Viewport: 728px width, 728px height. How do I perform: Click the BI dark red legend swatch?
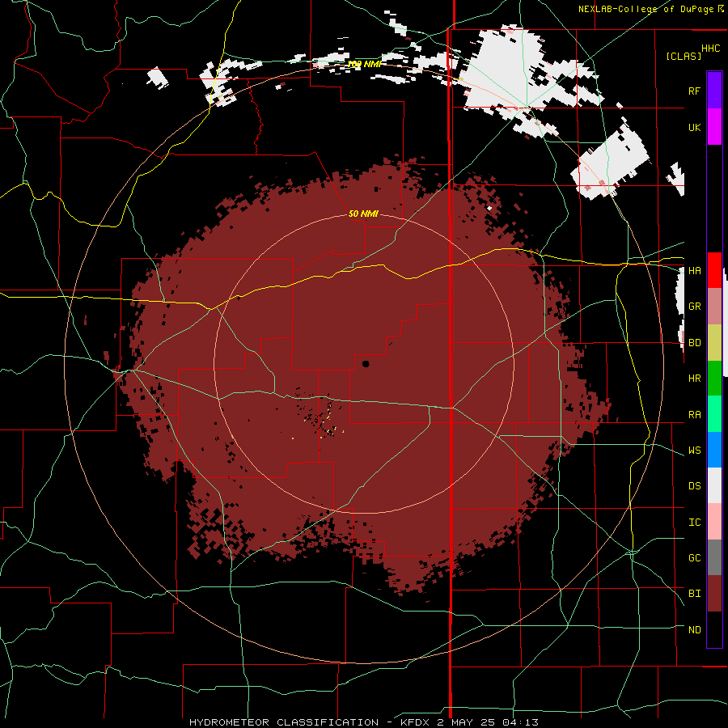714,594
